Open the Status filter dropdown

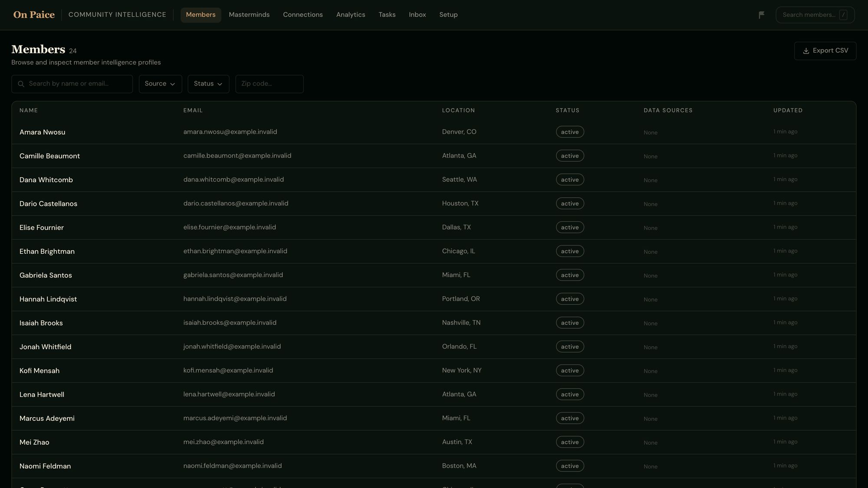(x=208, y=84)
